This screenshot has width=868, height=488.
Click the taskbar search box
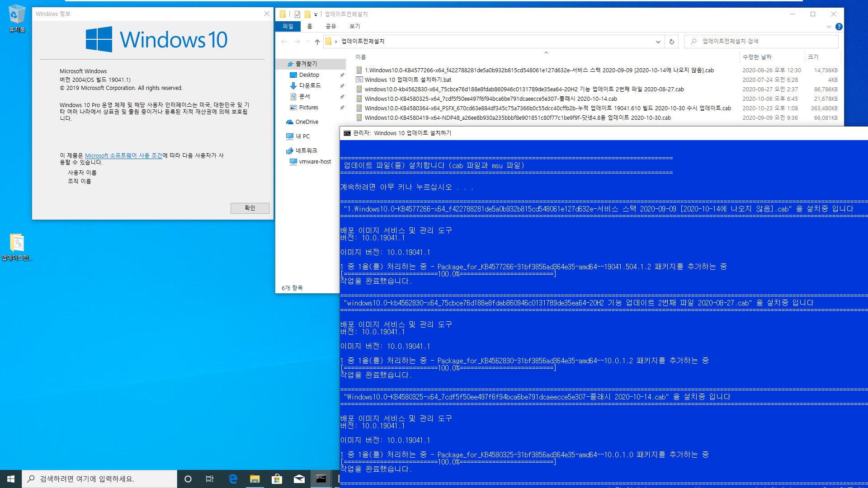[x=99, y=479]
